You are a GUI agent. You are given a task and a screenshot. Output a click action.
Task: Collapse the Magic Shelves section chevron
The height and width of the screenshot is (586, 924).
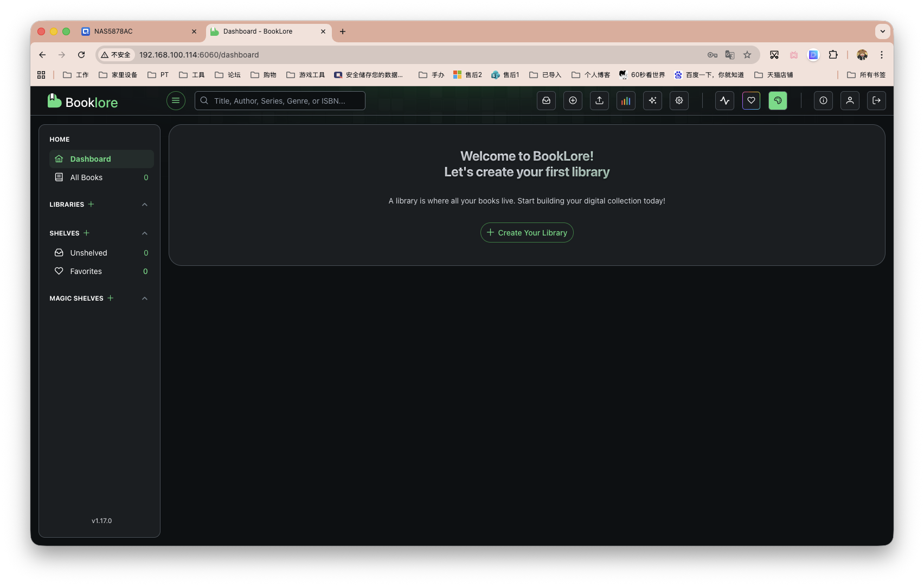pyautogui.click(x=145, y=298)
